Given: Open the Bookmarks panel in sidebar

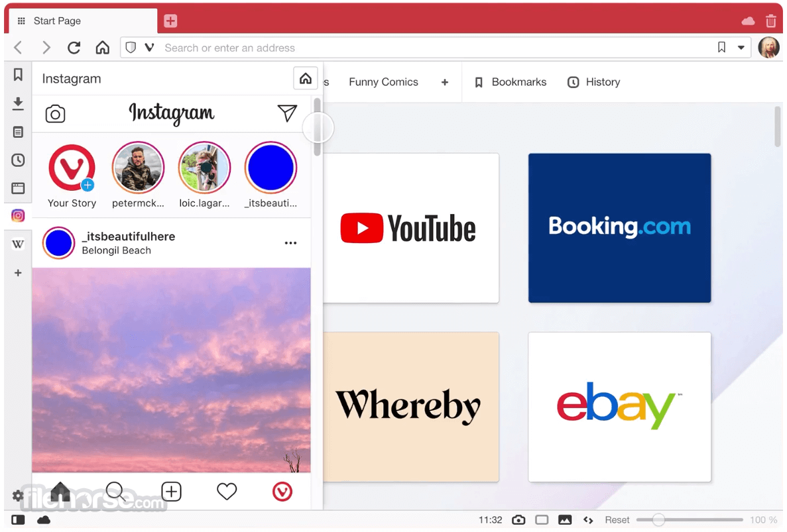Looking at the screenshot, I should pos(18,75).
